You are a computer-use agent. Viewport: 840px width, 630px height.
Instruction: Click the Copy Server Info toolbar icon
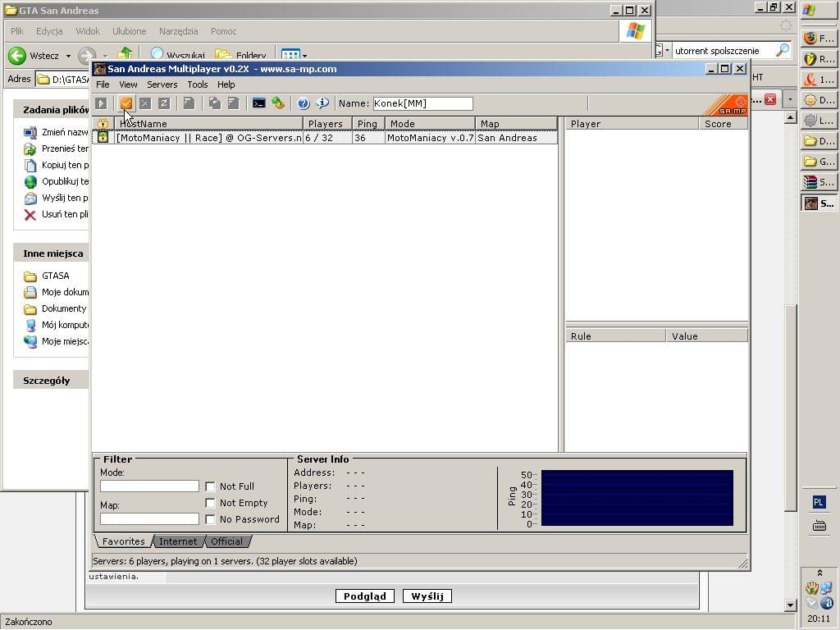click(x=214, y=103)
